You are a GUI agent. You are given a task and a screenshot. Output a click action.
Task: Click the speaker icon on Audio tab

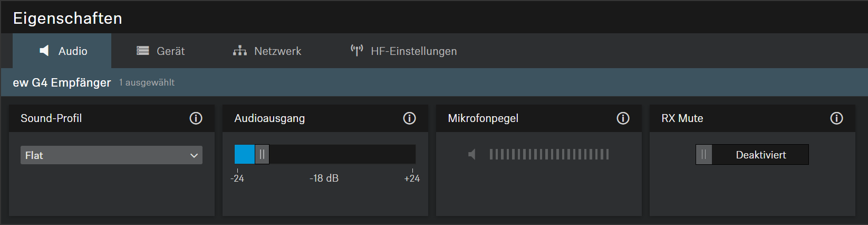pos(44,51)
